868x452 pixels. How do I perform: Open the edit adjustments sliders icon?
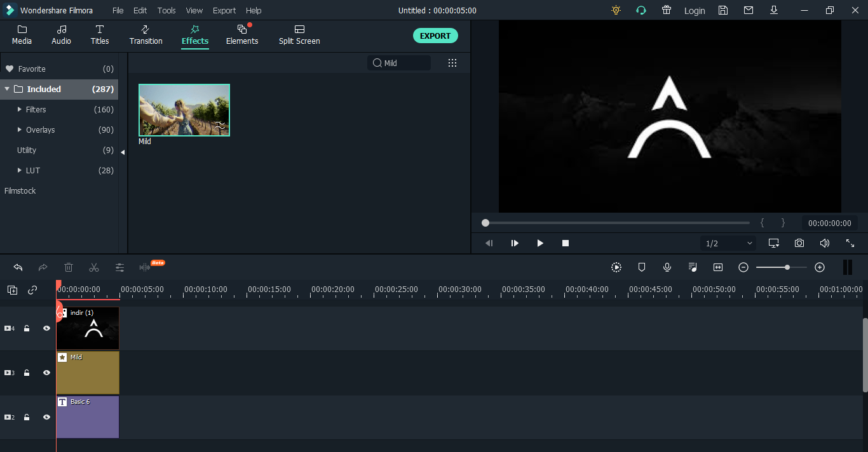(x=119, y=267)
